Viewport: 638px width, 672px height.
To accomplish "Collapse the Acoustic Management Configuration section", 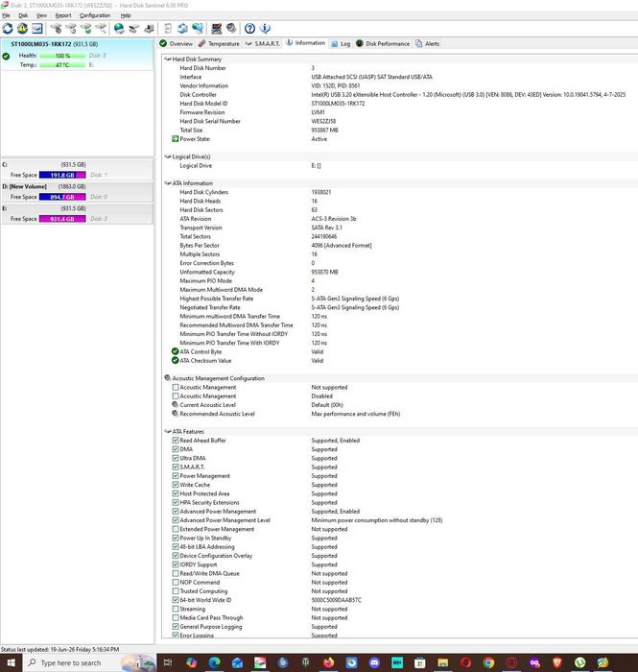I will tap(168, 378).
